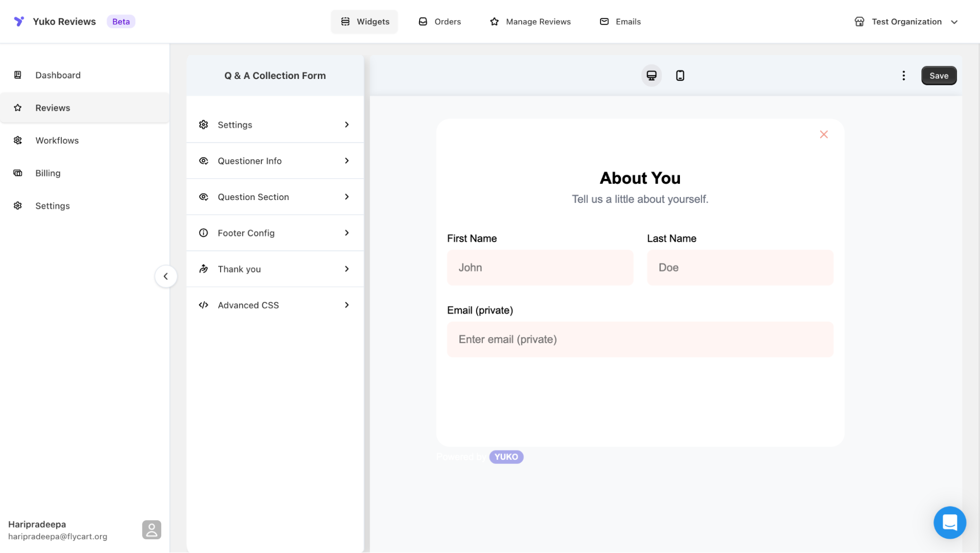Click the user avatar icon
Image resolution: width=980 pixels, height=553 pixels.
[x=151, y=529]
